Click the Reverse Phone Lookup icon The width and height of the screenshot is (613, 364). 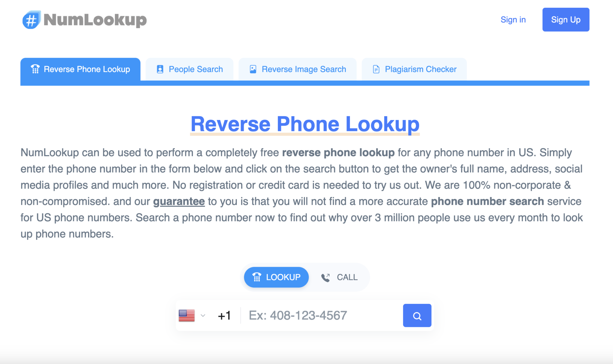pyautogui.click(x=35, y=69)
